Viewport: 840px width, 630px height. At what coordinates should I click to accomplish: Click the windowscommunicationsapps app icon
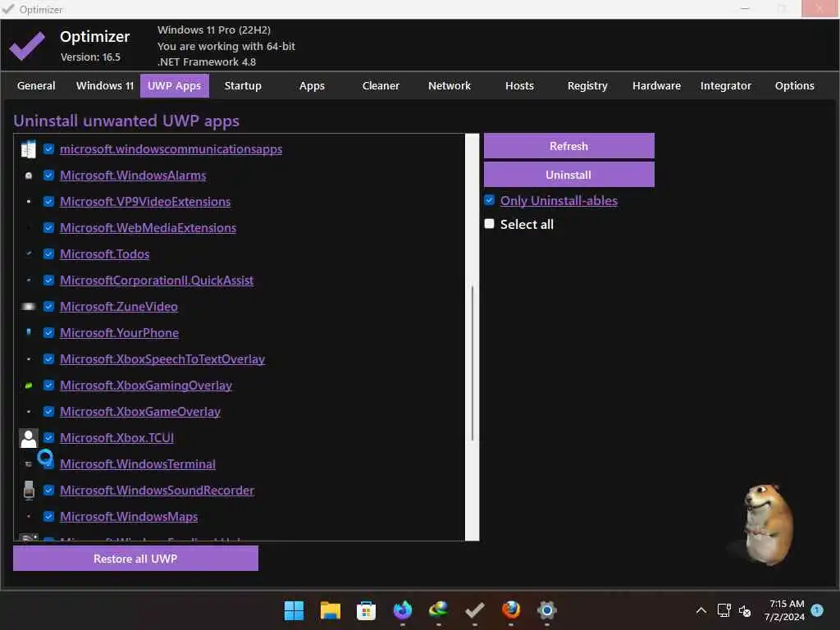[29, 149]
